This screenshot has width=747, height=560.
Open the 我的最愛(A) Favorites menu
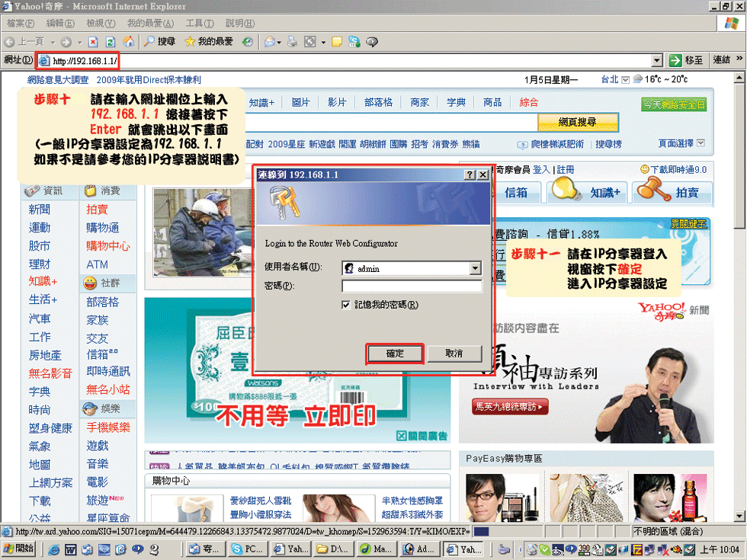coord(151,23)
